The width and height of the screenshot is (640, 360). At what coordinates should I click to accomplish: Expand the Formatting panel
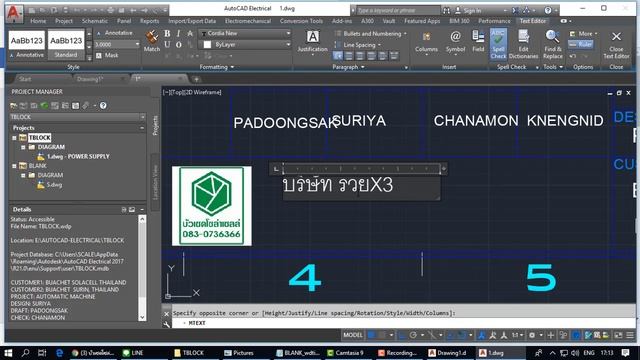click(x=216, y=67)
